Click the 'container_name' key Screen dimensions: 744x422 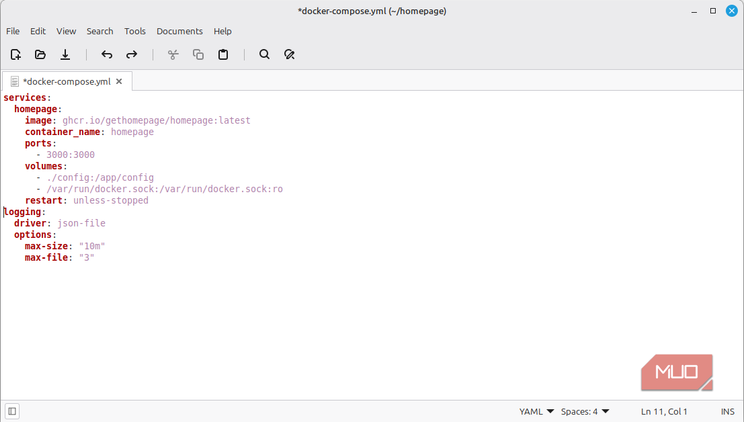(62, 132)
